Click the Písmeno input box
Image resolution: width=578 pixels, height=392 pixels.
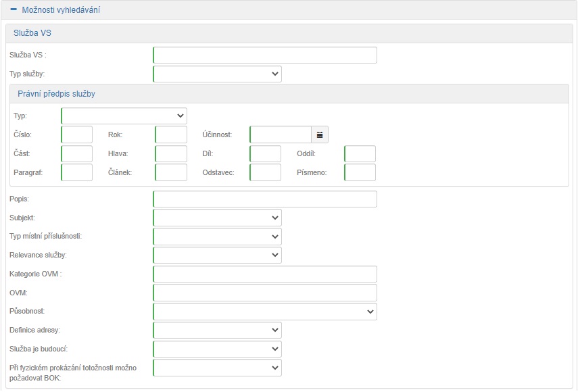pos(360,172)
